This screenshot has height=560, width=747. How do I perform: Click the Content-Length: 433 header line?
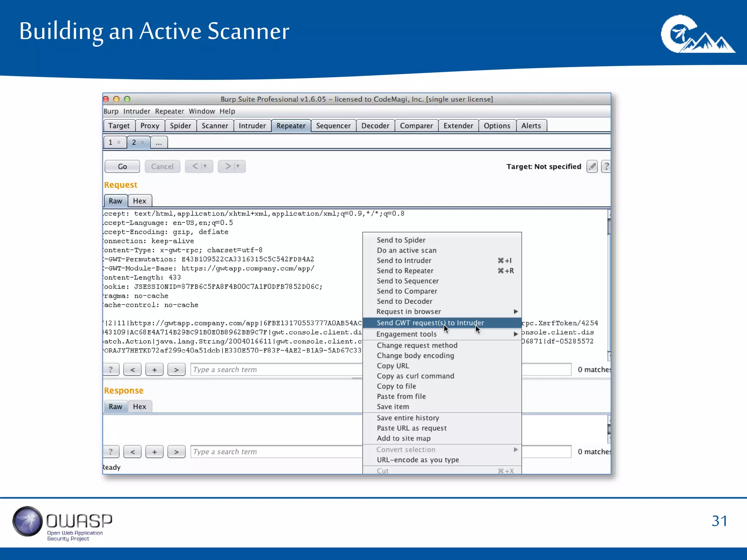[142, 277]
